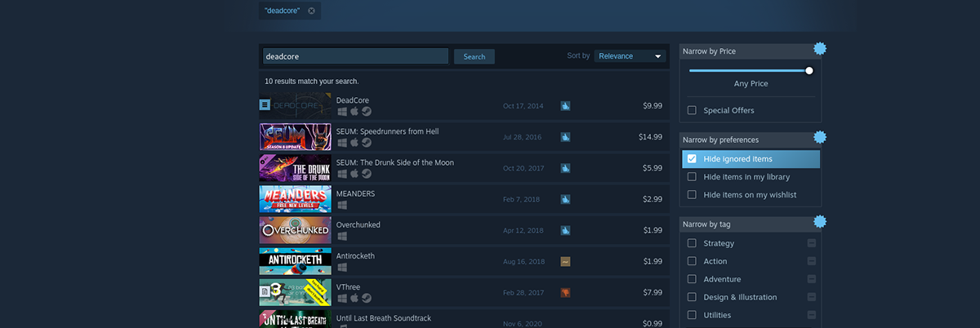The height and width of the screenshot is (328, 980).
Task: Open the MEANDERS title link
Action: coord(357,193)
